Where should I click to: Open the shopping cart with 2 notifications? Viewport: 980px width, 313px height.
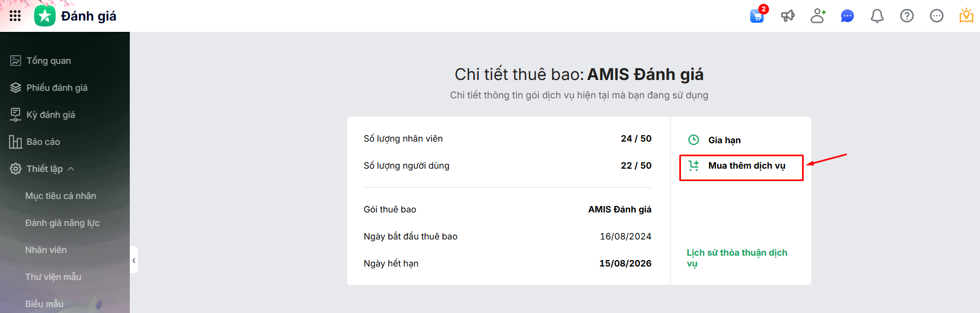coord(757,16)
